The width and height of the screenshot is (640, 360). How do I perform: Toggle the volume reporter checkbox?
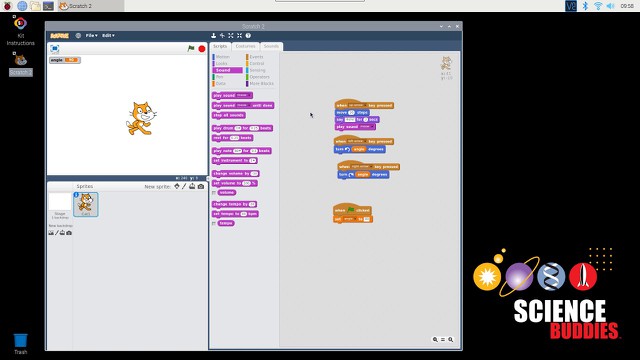tap(213, 193)
